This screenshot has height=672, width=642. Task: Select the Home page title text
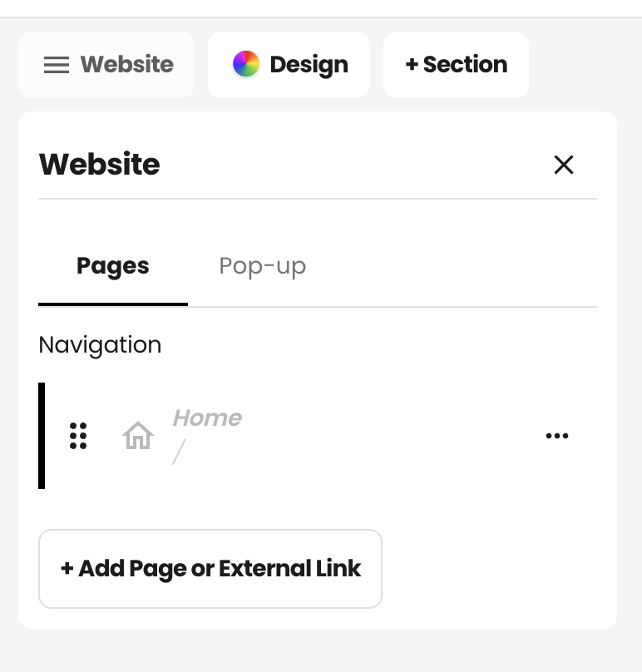(207, 418)
